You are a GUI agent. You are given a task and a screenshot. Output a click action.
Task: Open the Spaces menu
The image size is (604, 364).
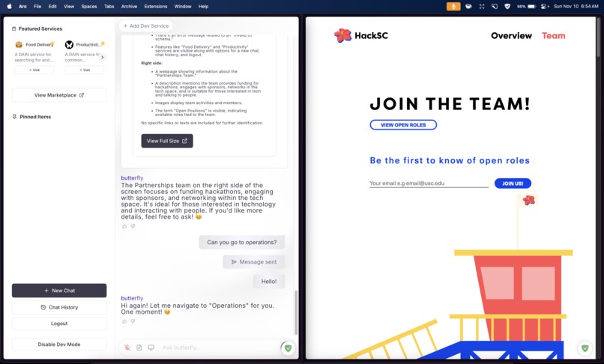[x=89, y=7]
